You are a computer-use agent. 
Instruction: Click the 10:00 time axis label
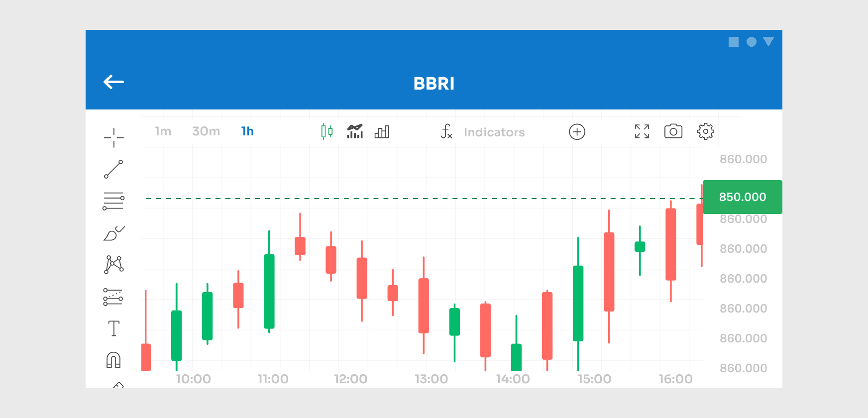click(194, 379)
